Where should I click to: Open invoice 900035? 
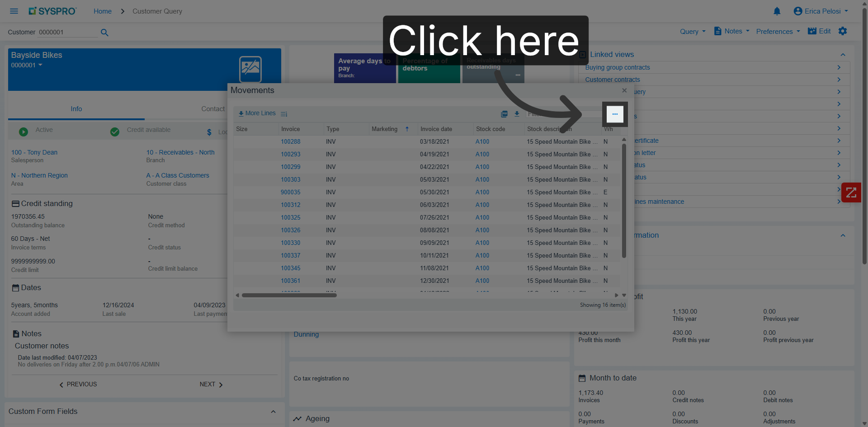coord(291,192)
